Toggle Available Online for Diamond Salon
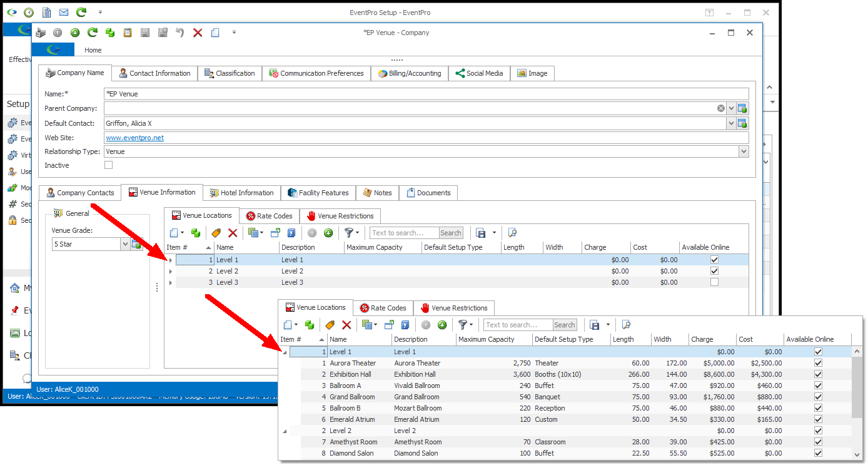Image resolution: width=868 pixels, height=465 pixels. [x=819, y=453]
